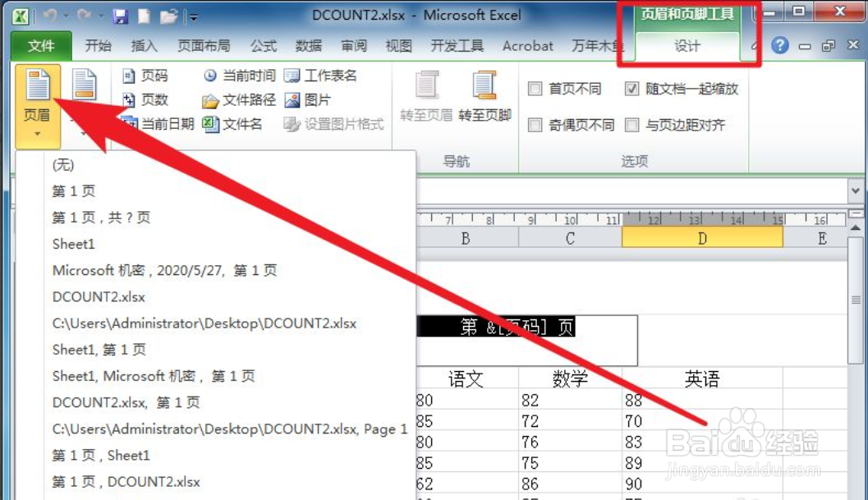
Task: Minimize the ribbon using the caret icon
Action: [755, 45]
